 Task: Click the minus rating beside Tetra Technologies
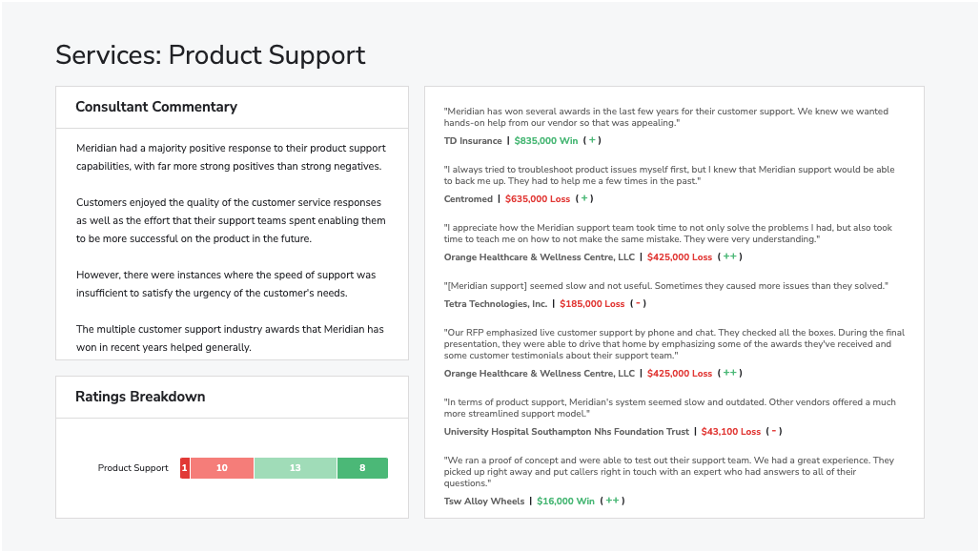638,304
